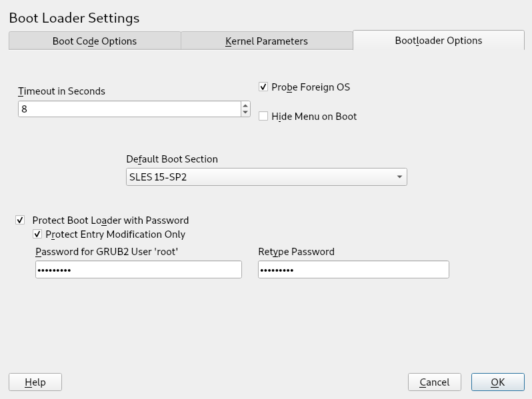Viewport: 532px width, 399px height.
Task: Click the Timeout in Seconds value field
Action: point(129,109)
